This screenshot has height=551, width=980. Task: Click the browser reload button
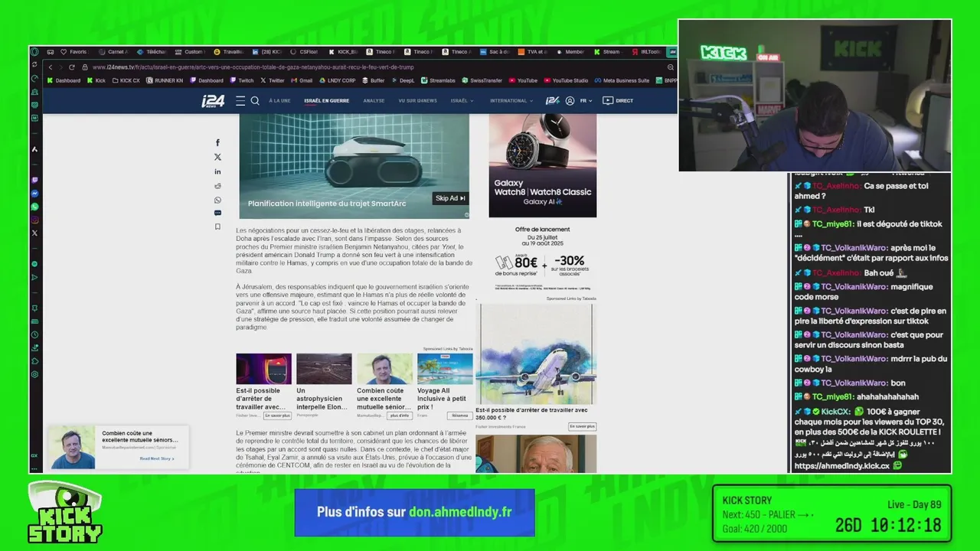(72, 67)
